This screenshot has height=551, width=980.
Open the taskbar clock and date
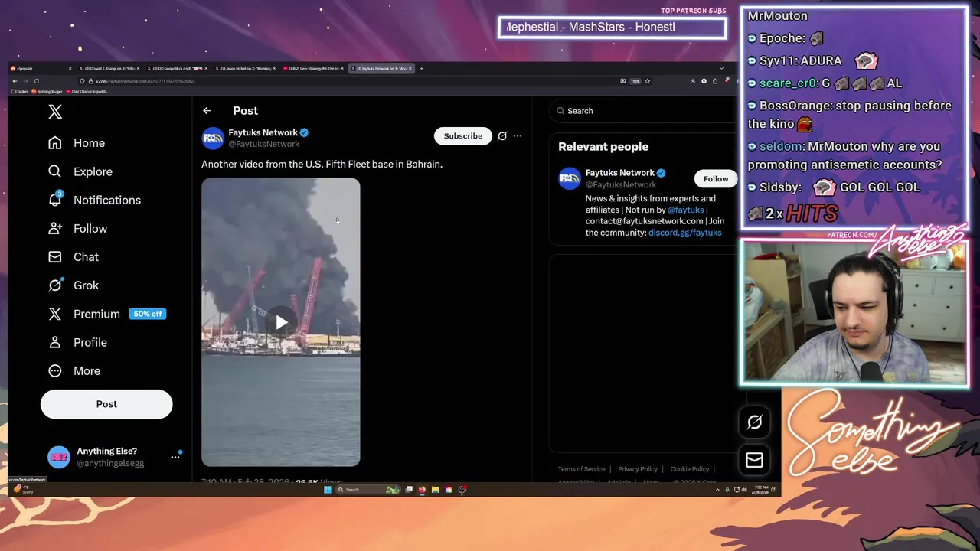click(761, 490)
